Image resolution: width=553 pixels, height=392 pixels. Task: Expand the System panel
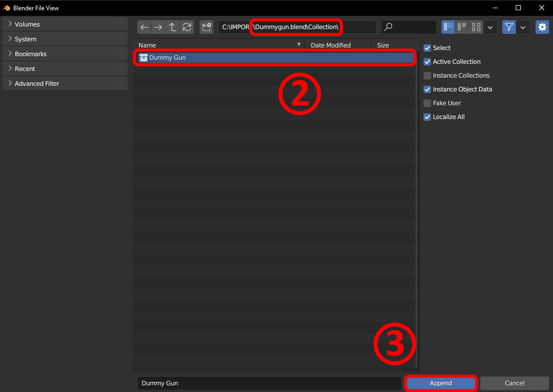[65, 39]
